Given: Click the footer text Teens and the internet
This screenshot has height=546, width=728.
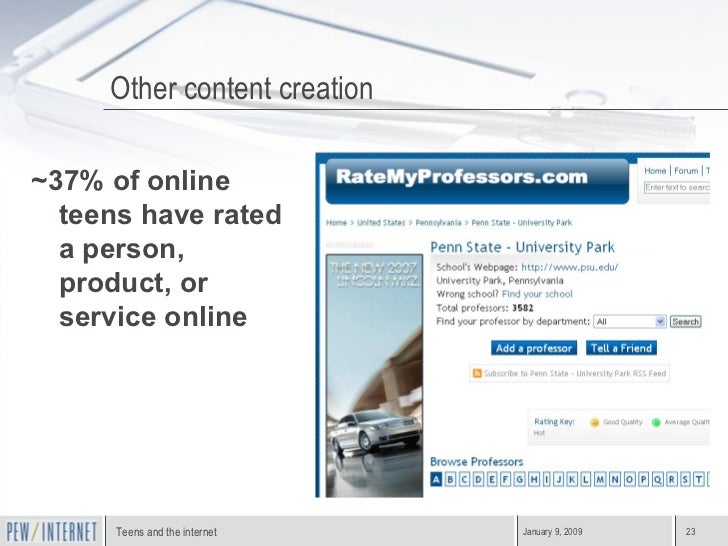Looking at the screenshot, I should click(166, 532).
